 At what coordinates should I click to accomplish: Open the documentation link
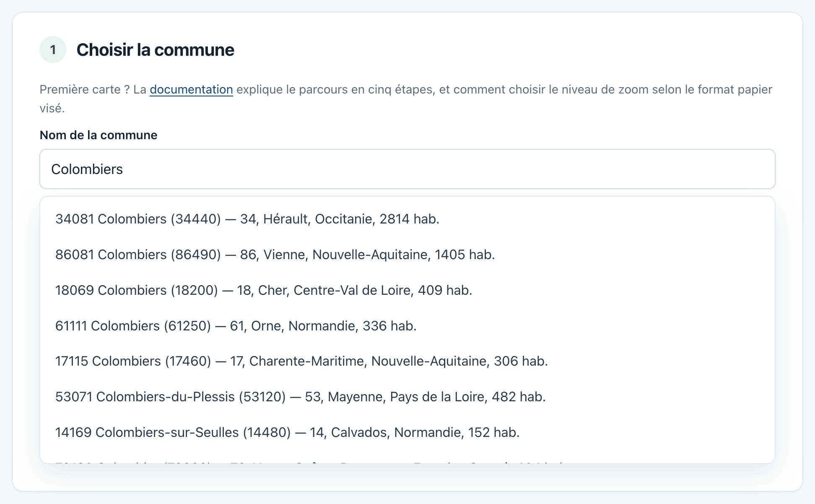pyautogui.click(x=191, y=89)
